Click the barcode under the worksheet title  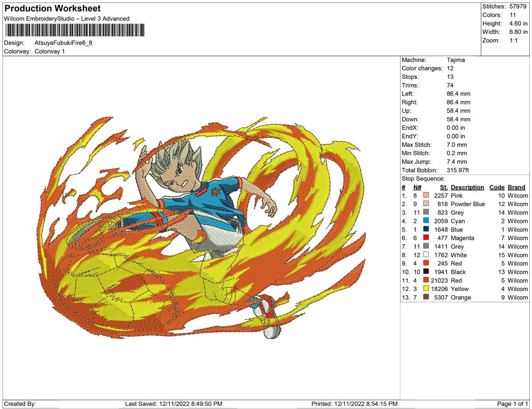click(x=75, y=30)
